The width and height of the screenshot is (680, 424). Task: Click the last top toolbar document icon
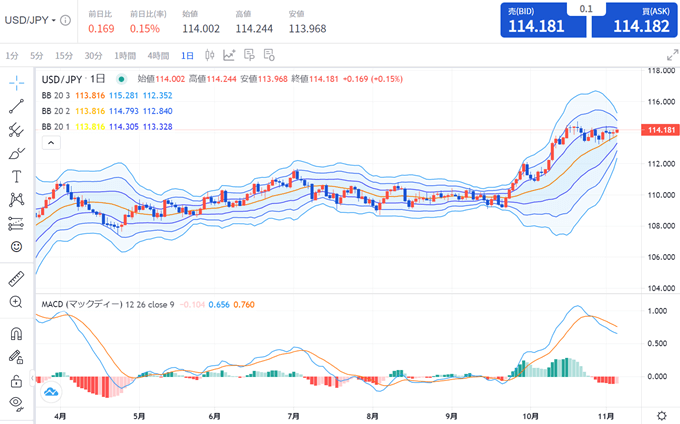[269, 55]
